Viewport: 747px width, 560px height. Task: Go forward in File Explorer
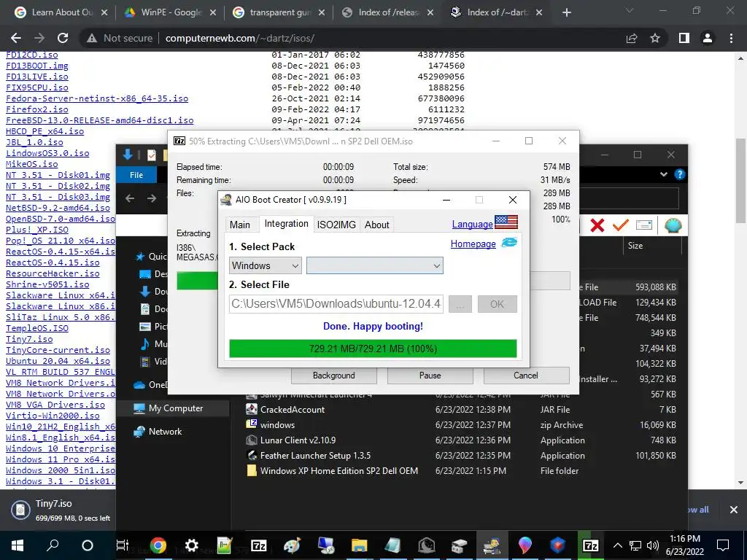click(152, 198)
